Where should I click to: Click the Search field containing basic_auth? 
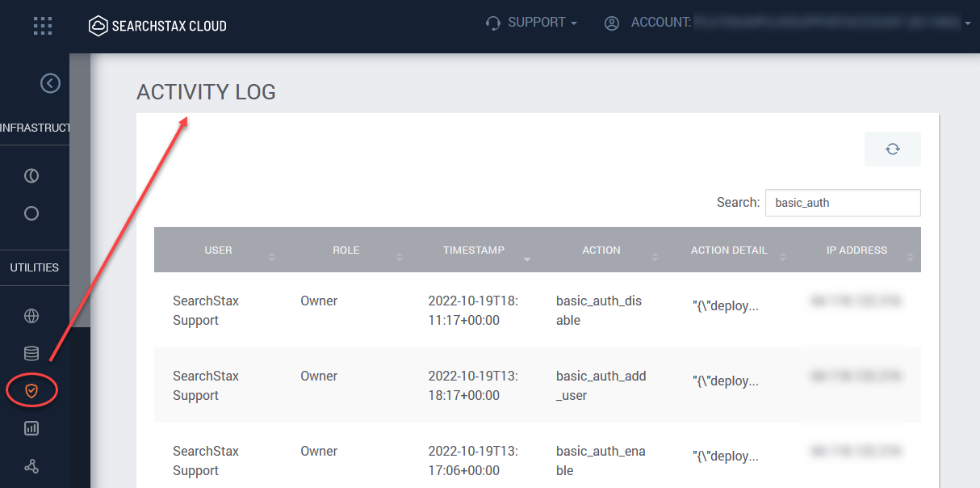click(x=843, y=203)
